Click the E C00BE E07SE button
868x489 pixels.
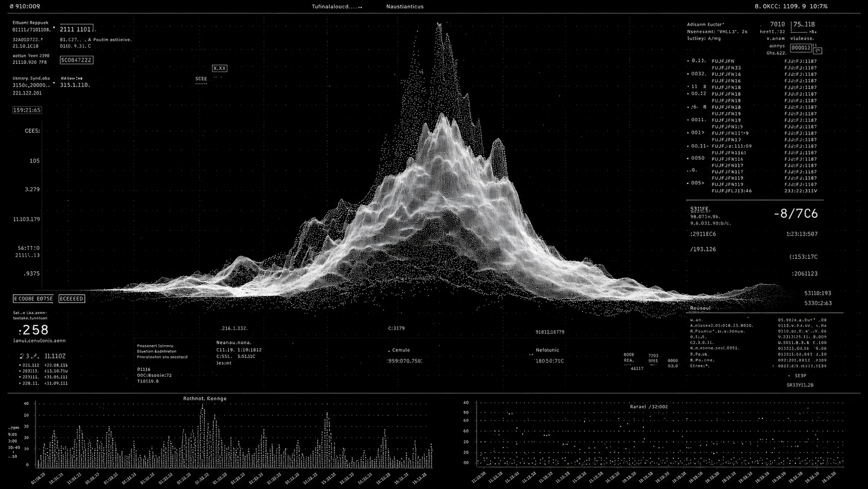click(33, 299)
